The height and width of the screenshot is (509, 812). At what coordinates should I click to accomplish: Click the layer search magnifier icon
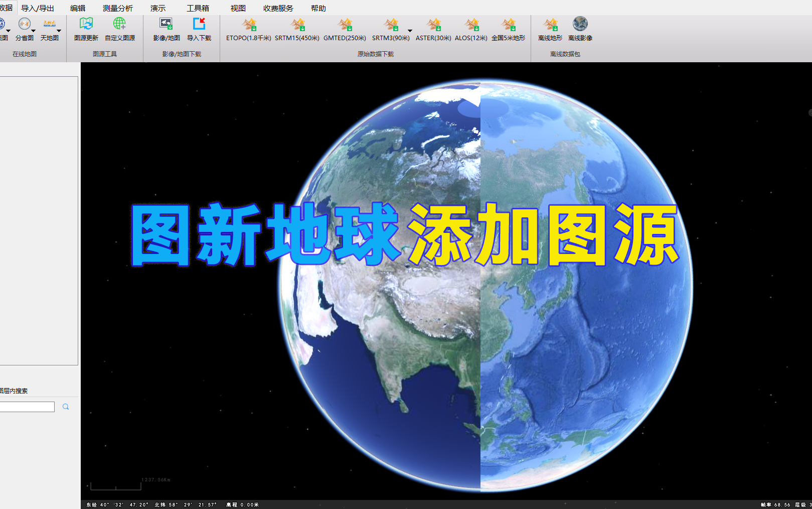(66, 407)
